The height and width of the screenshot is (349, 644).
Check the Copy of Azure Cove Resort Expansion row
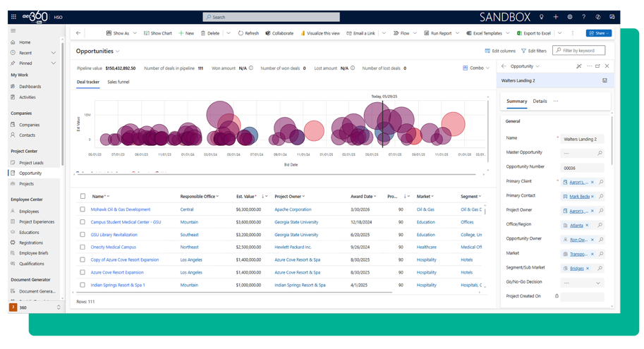pos(83,260)
